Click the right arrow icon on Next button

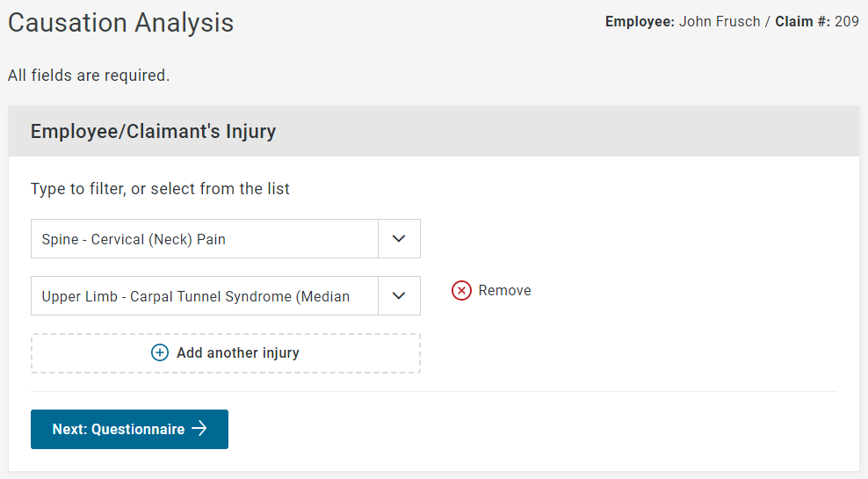coord(199,429)
